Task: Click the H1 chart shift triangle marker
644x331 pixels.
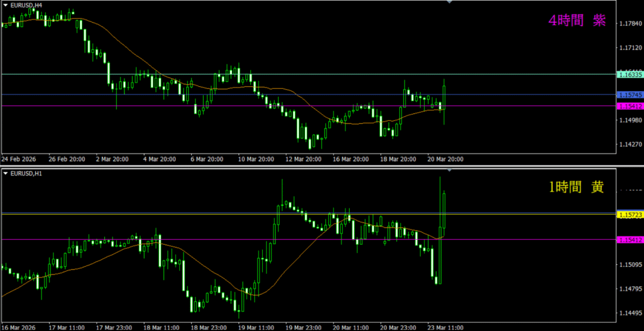Action: coord(448,171)
